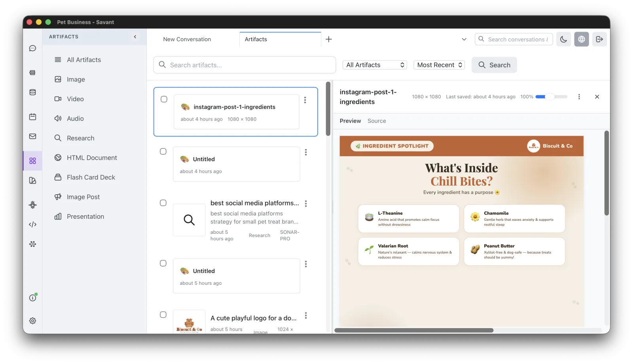Close the artifact preview panel
Viewport: 633px width, 364px height.
pos(597,97)
